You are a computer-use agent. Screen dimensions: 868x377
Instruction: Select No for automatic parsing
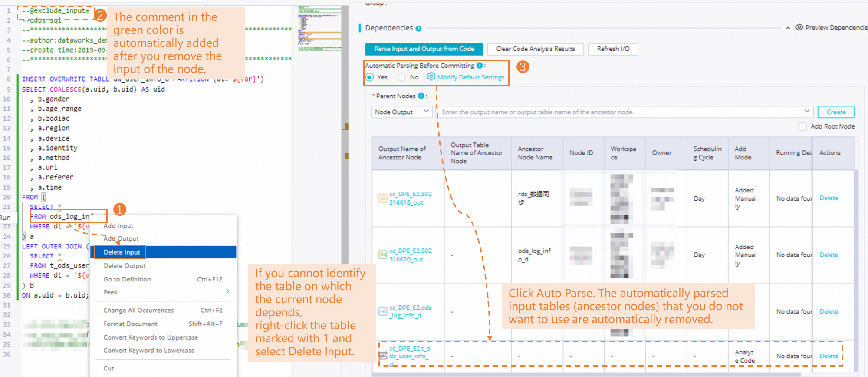(x=402, y=77)
